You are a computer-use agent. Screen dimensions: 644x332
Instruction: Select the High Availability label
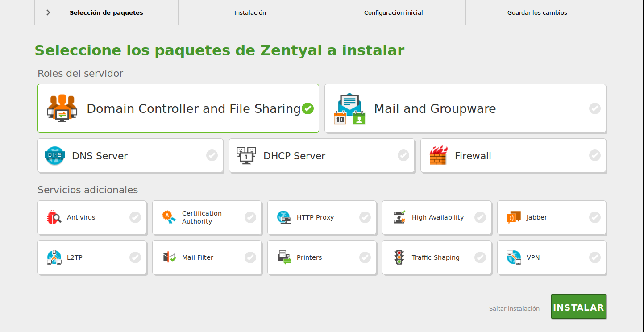tap(438, 217)
